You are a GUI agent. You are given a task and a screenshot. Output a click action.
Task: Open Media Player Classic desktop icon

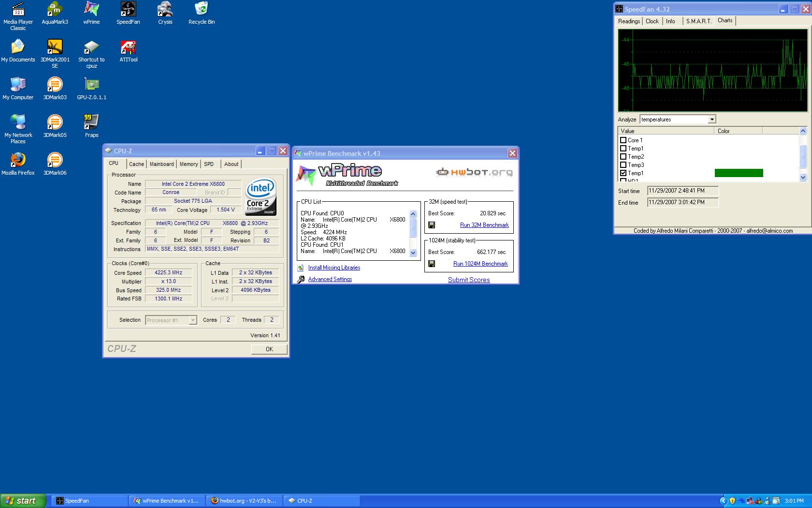pyautogui.click(x=18, y=16)
